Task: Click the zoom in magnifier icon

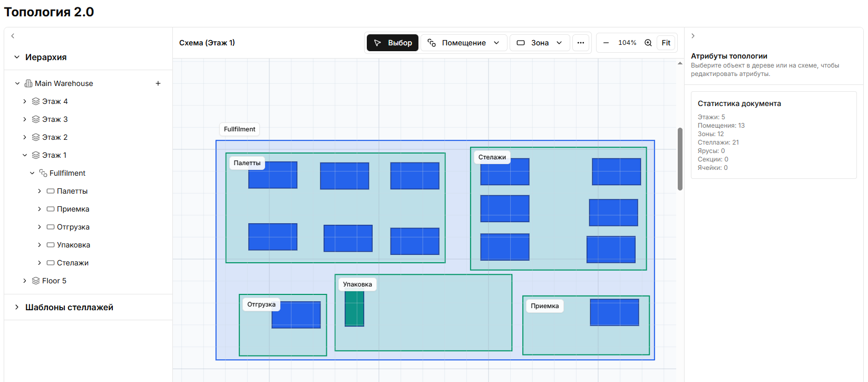Action: pyautogui.click(x=648, y=43)
